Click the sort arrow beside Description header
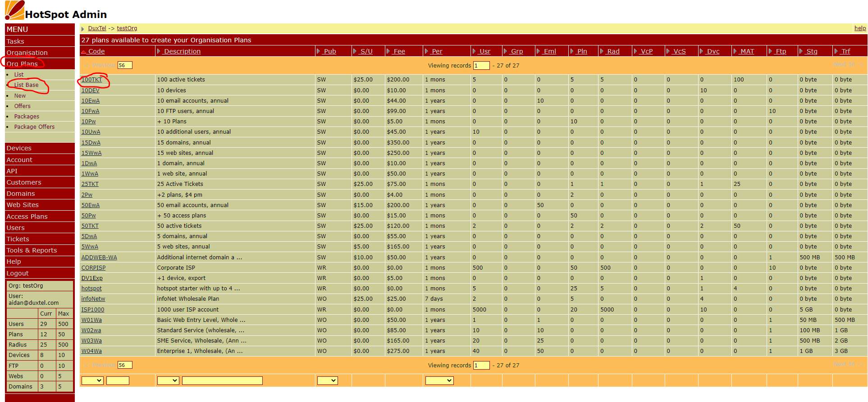 159,51
